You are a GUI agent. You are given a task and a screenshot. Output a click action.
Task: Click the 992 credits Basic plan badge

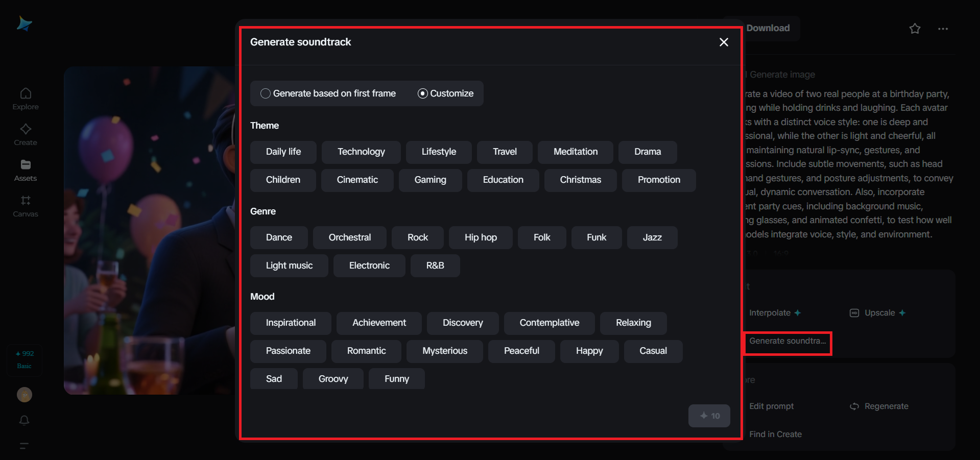coord(25,360)
